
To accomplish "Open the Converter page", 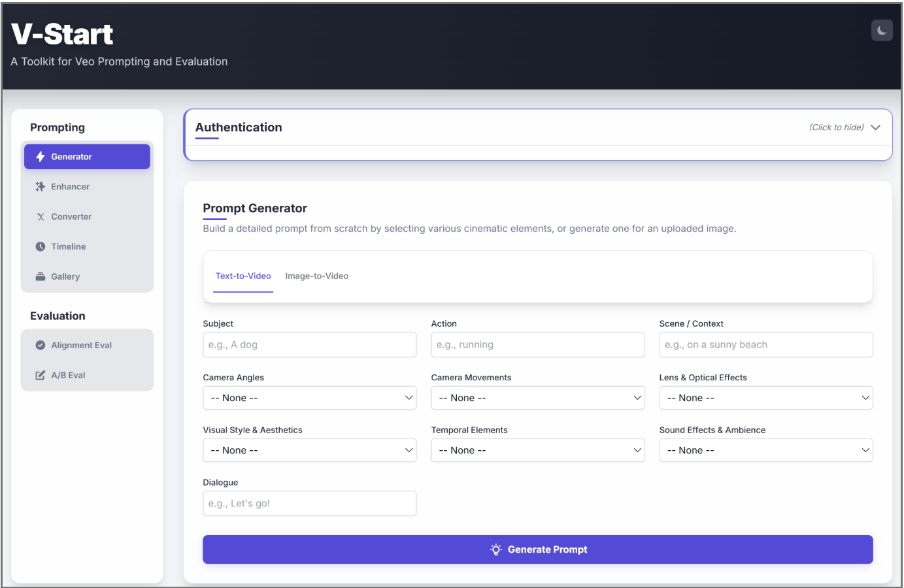I will click(87, 217).
